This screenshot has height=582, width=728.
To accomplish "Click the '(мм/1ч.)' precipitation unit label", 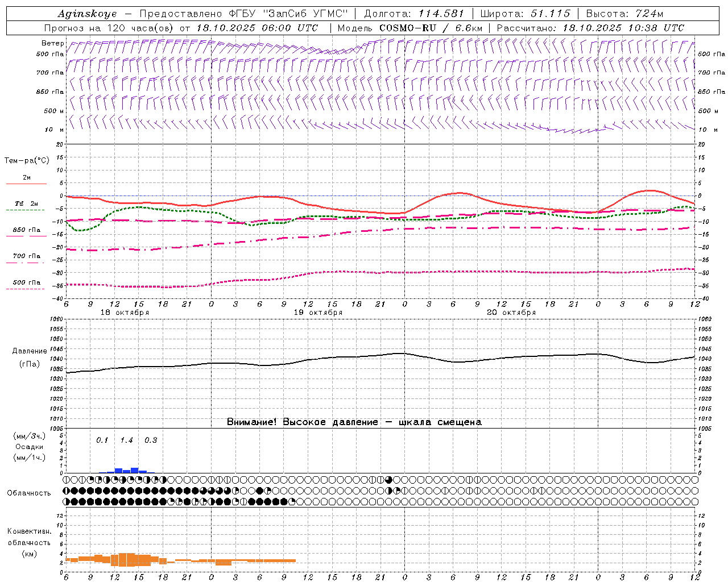I will (29, 458).
